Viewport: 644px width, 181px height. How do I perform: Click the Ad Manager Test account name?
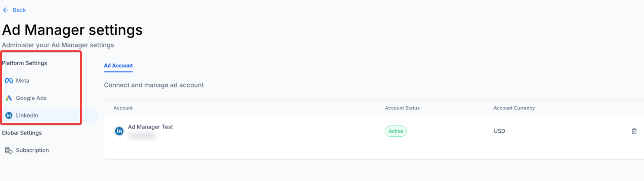pyautogui.click(x=150, y=127)
